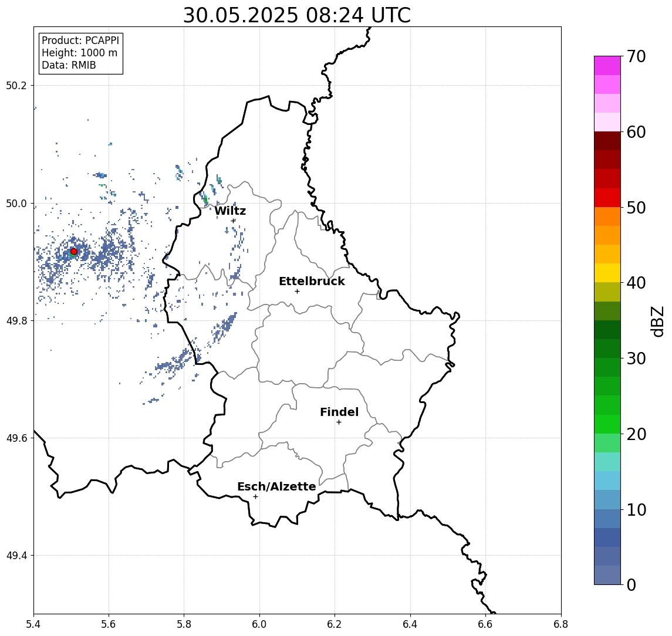Screen dimensions: 672x636
Task: Click the colorbar tick label 20
Action: tap(636, 434)
